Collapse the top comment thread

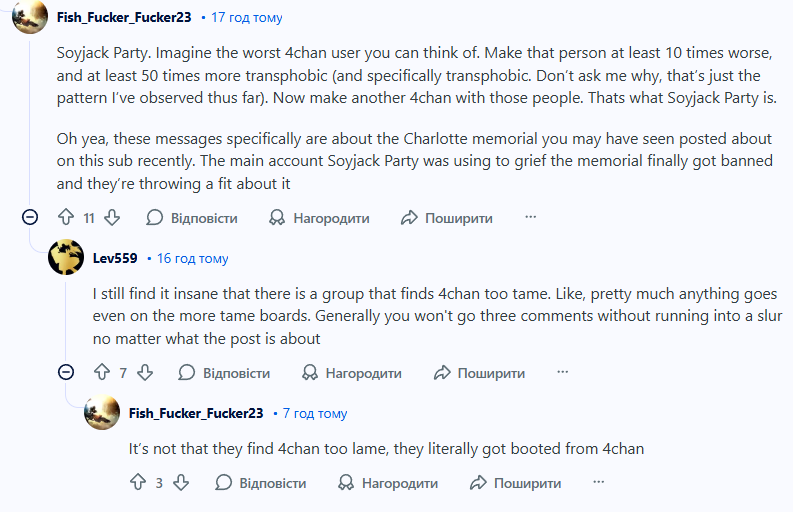30,217
